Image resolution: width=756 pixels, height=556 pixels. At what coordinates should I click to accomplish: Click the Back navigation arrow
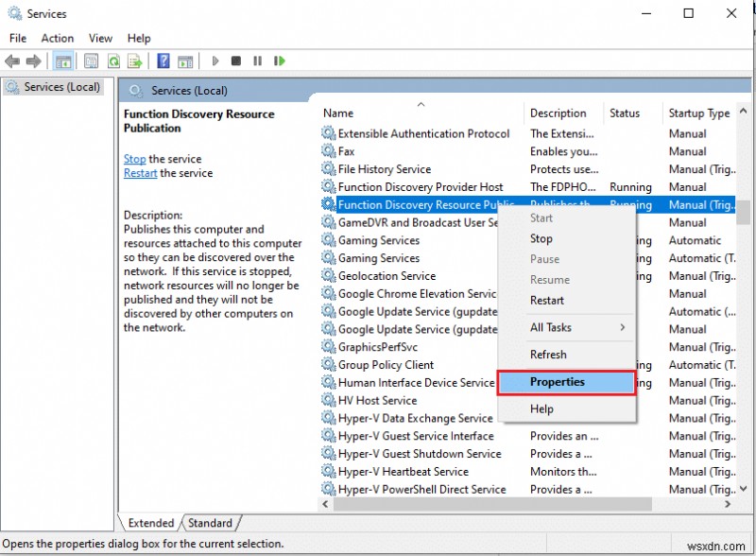[x=13, y=61]
